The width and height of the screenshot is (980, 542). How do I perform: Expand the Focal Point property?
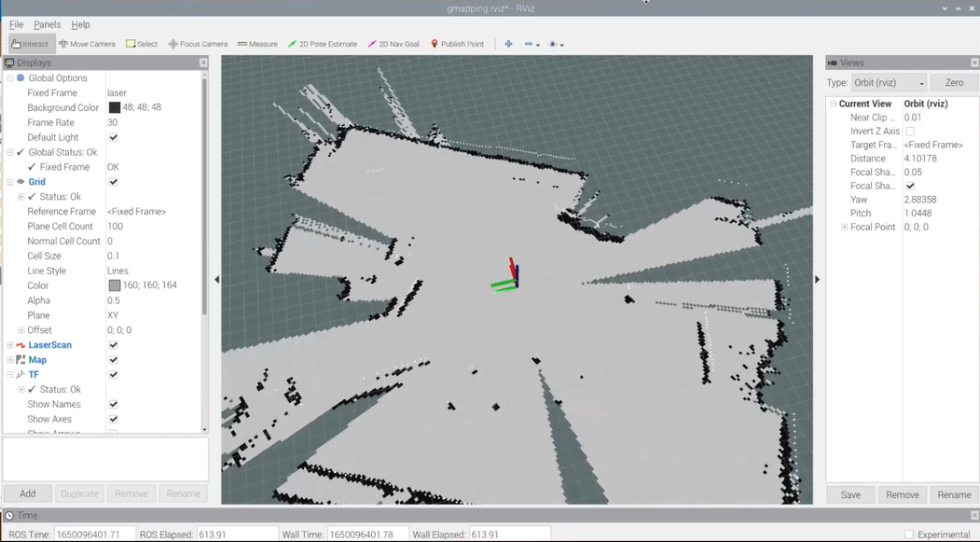pos(845,228)
